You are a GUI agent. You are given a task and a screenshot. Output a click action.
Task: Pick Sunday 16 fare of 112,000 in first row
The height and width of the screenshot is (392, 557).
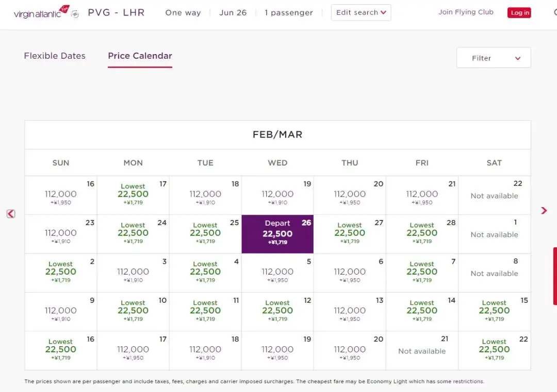pos(61,195)
